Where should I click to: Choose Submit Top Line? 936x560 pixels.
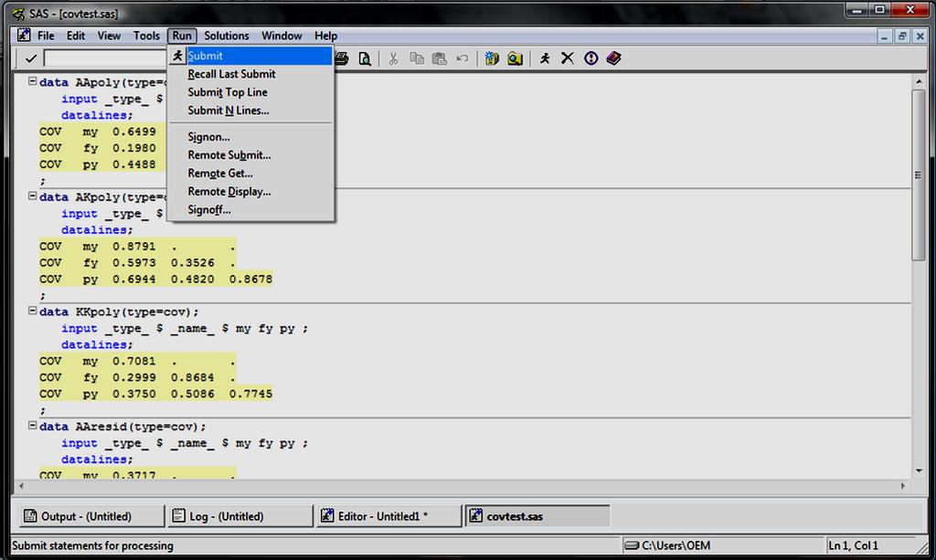point(250,92)
